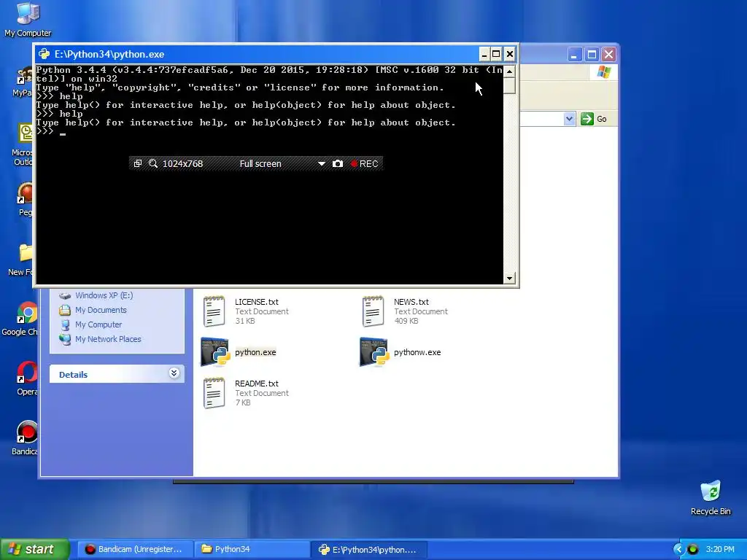
Task: Minimize the Python34 Explorer window
Action: pyautogui.click(x=574, y=55)
